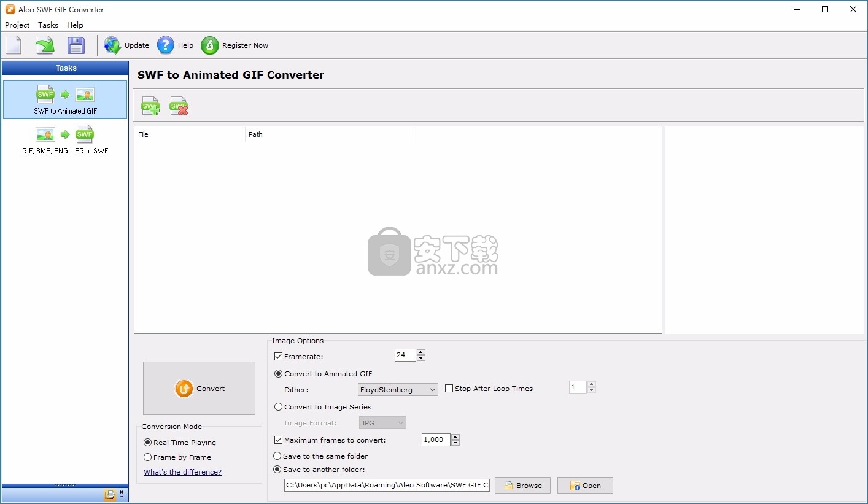
Task: Click the Register Now money icon
Action: 210,45
